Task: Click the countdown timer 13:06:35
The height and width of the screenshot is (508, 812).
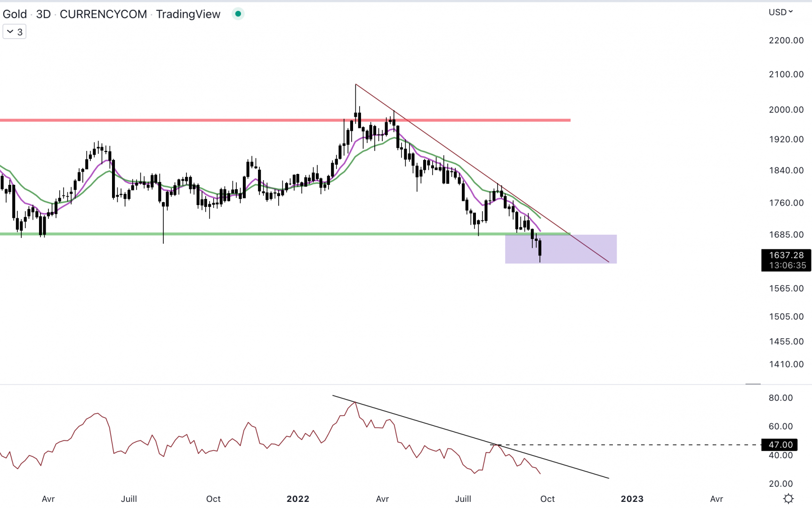Action: click(788, 266)
